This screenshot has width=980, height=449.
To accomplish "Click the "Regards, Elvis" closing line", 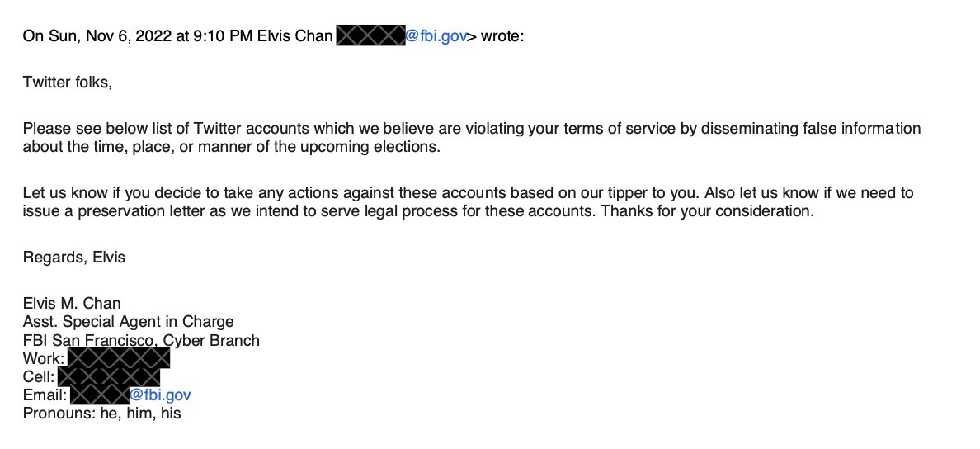I will pyautogui.click(x=73, y=258).
